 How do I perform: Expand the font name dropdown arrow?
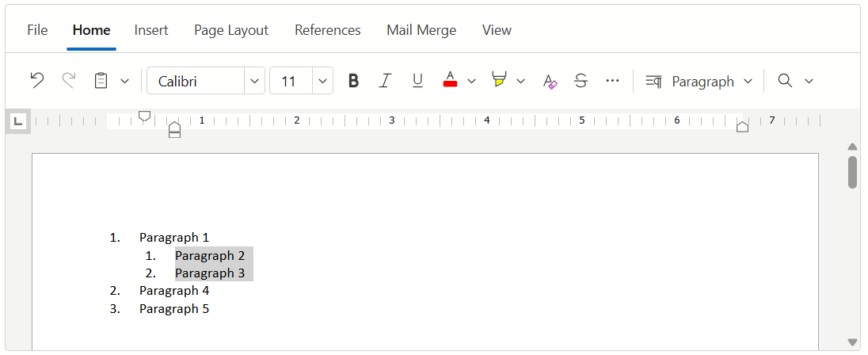[x=254, y=81]
